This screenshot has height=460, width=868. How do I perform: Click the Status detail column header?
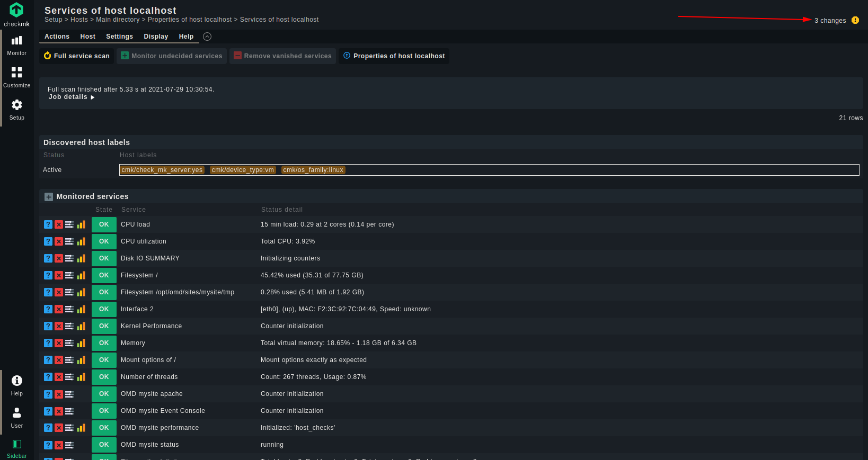(x=282, y=210)
